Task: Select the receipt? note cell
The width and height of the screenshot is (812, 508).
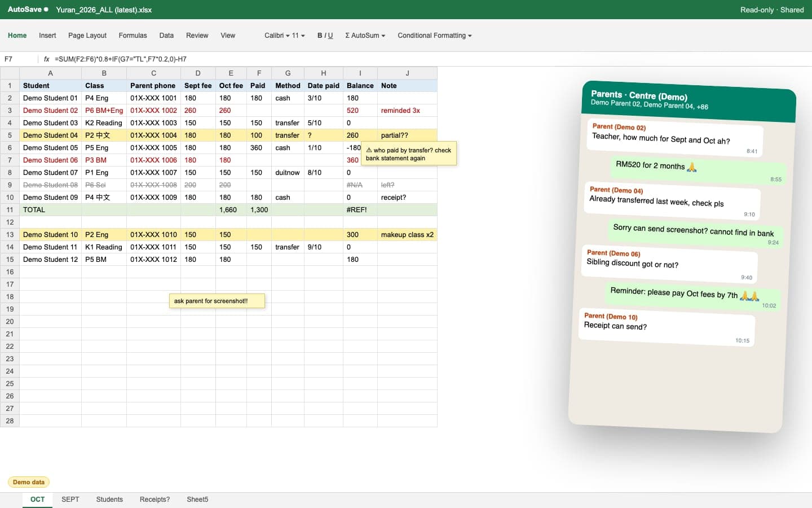Action: pyautogui.click(x=407, y=197)
